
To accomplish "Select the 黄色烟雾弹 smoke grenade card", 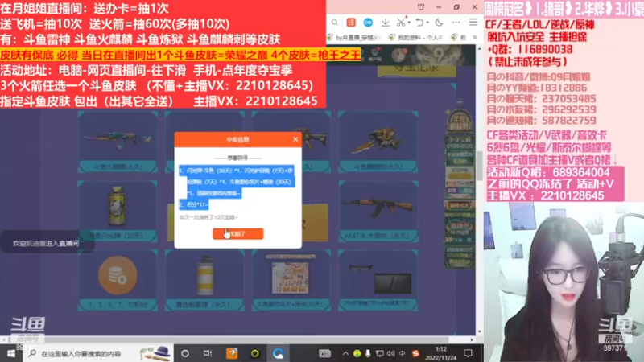I will coord(204,280).
